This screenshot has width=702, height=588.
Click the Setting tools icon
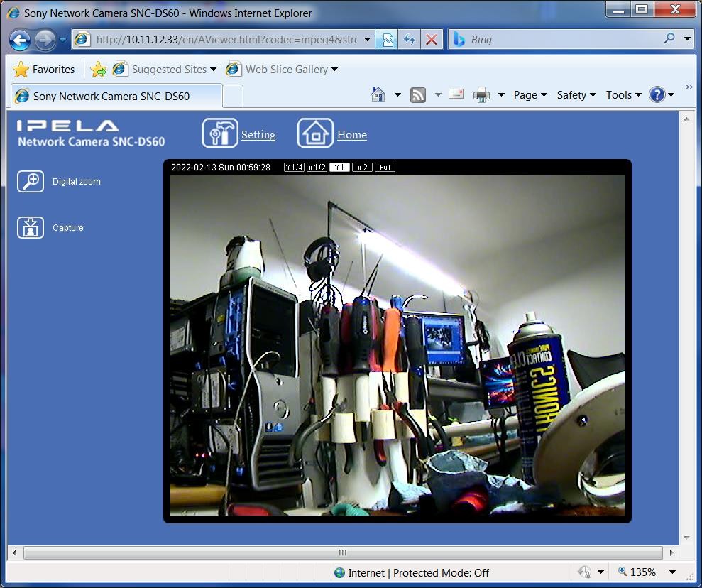220,133
